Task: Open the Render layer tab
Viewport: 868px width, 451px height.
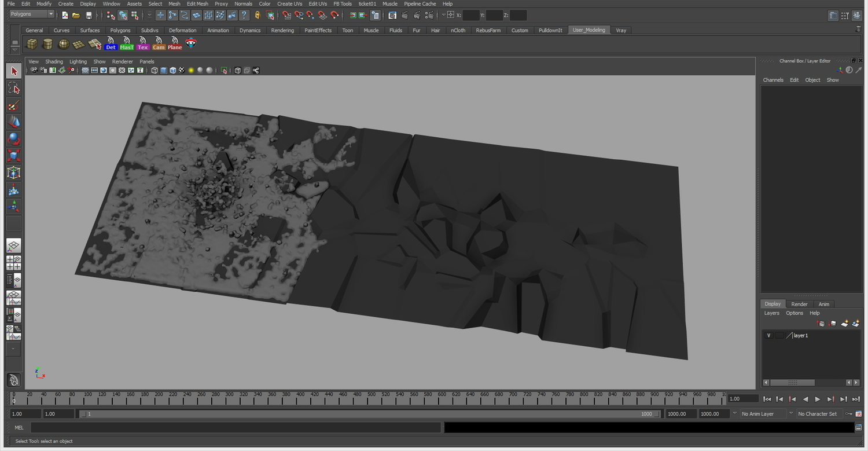Action: pos(799,304)
